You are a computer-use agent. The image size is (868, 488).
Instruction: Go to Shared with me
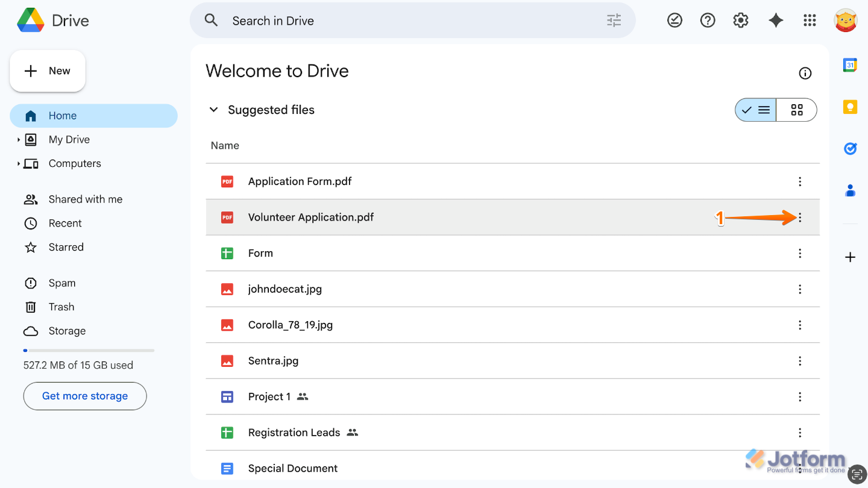[85, 199]
